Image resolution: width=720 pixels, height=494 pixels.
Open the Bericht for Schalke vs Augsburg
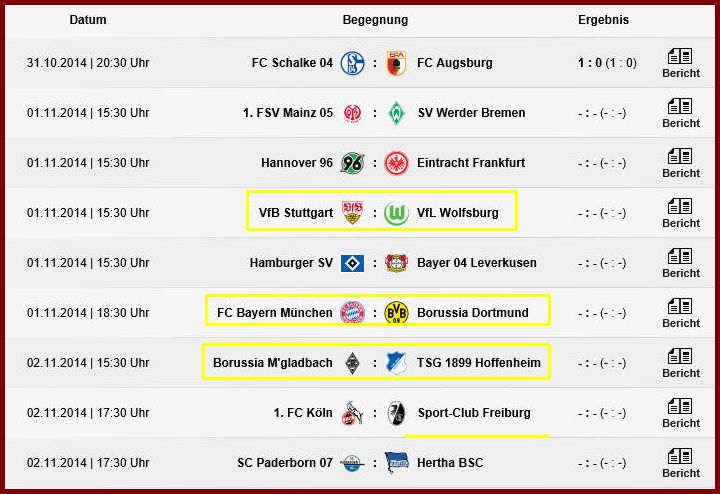[x=681, y=63]
